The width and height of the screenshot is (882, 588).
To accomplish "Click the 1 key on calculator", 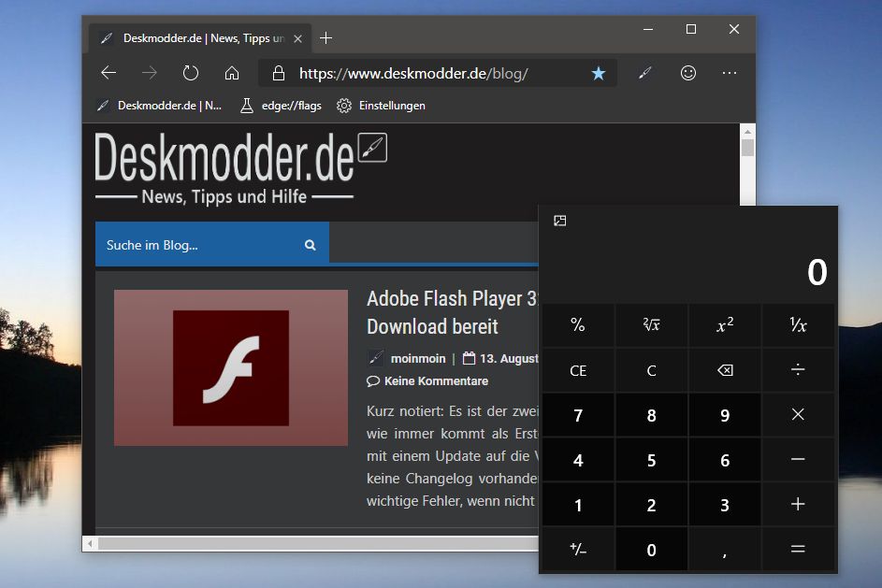I will click(578, 504).
